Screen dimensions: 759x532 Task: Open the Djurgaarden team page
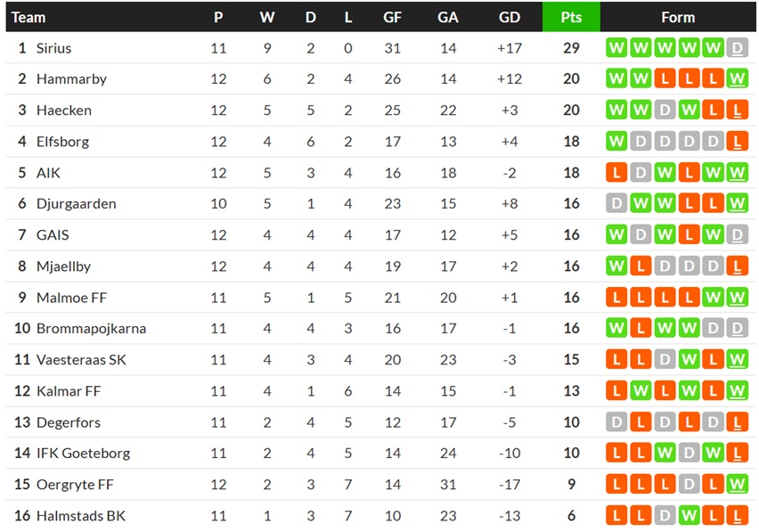pos(77,204)
